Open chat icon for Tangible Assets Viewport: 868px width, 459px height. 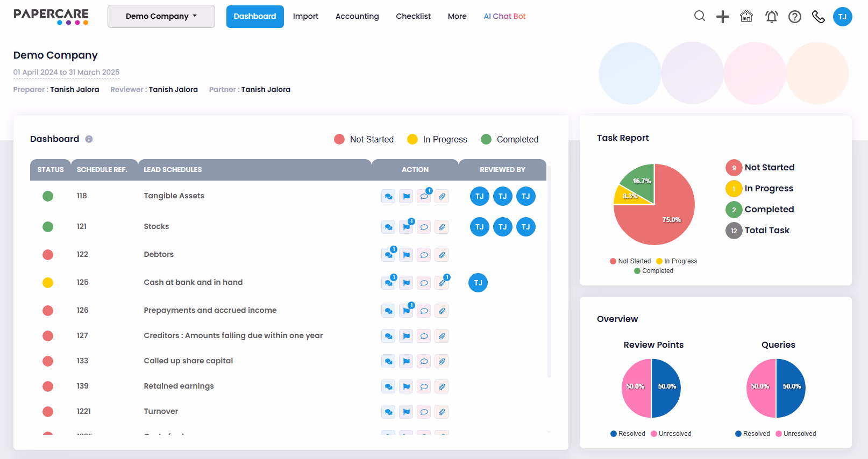coord(388,196)
